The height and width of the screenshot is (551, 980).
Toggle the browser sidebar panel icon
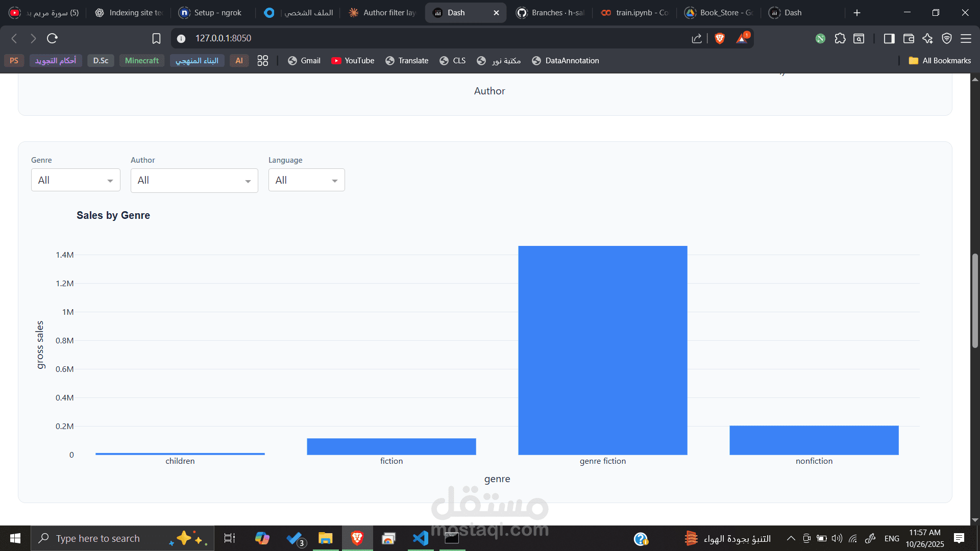(889, 38)
